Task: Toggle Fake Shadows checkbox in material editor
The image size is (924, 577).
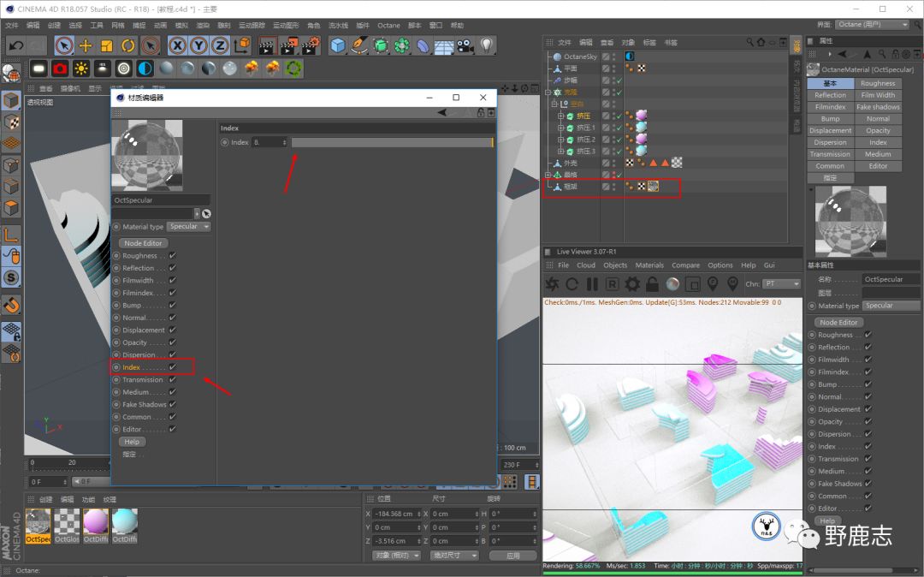Action: click(173, 404)
